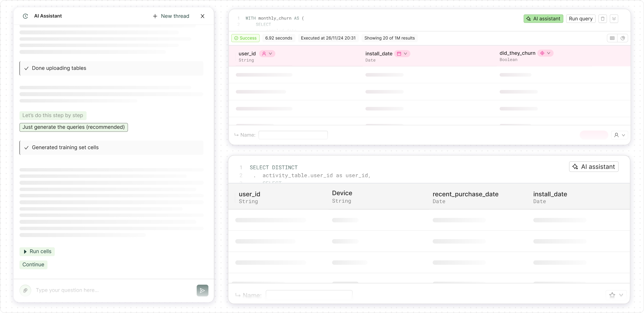
Task: Choose Let's do this step by step
Action: click(53, 115)
